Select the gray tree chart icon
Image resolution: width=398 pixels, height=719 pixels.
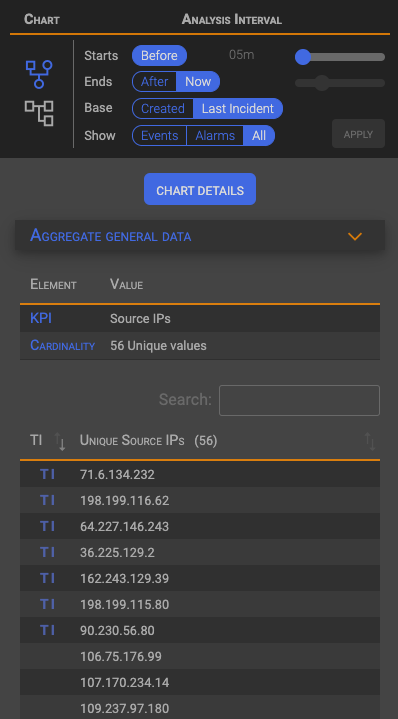click(x=39, y=113)
